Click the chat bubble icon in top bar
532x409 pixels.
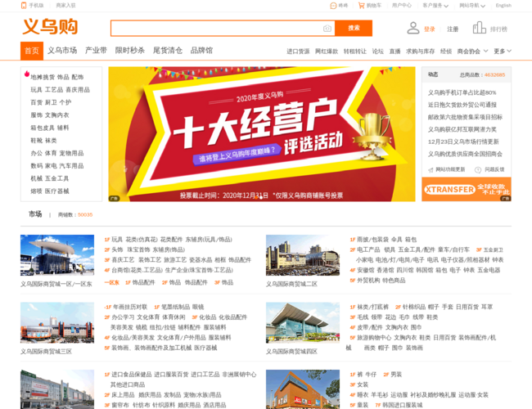click(333, 6)
